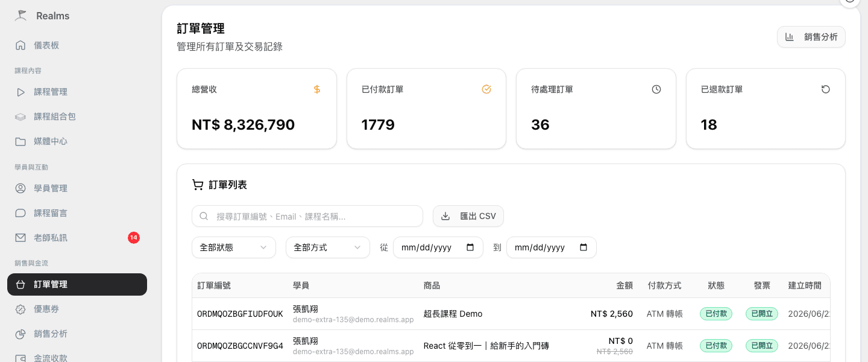Click the 課程管理 play icon
This screenshot has height=362, width=868.
20,92
